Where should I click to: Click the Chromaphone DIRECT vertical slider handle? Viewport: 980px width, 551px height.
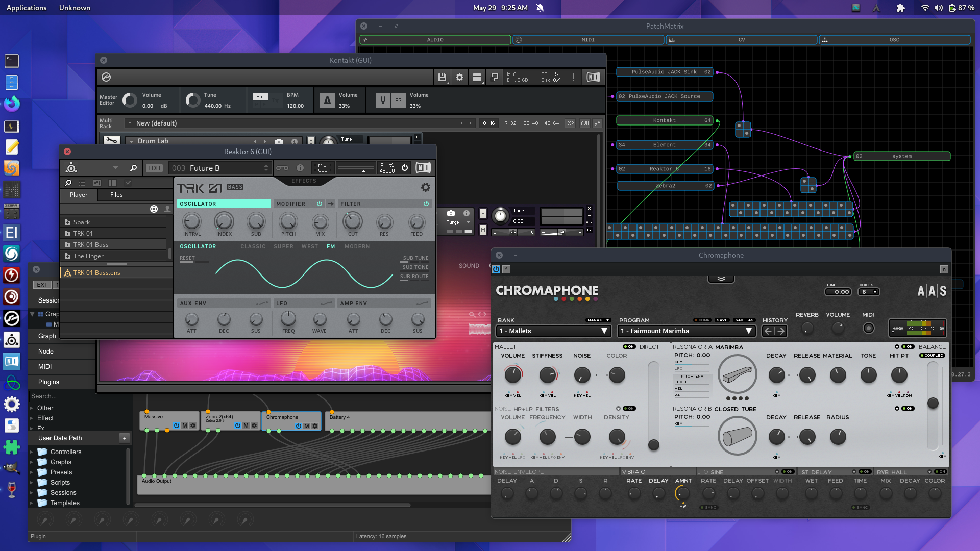[x=653, y=445]
